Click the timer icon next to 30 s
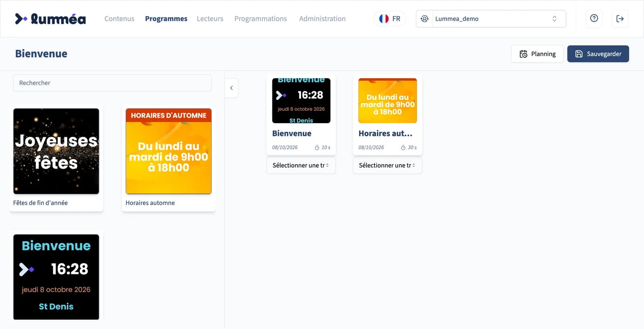 click(x=403, y=147)
